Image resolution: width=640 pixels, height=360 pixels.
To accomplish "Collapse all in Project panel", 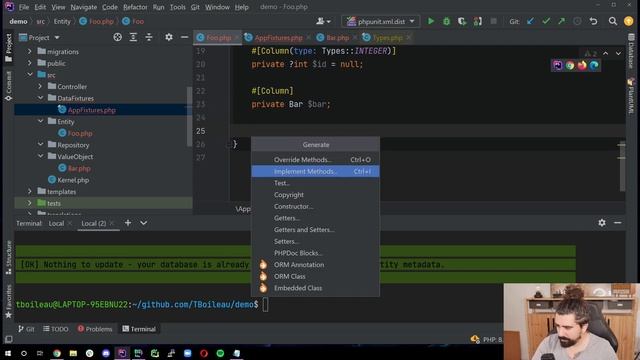I will click(149, 37).
